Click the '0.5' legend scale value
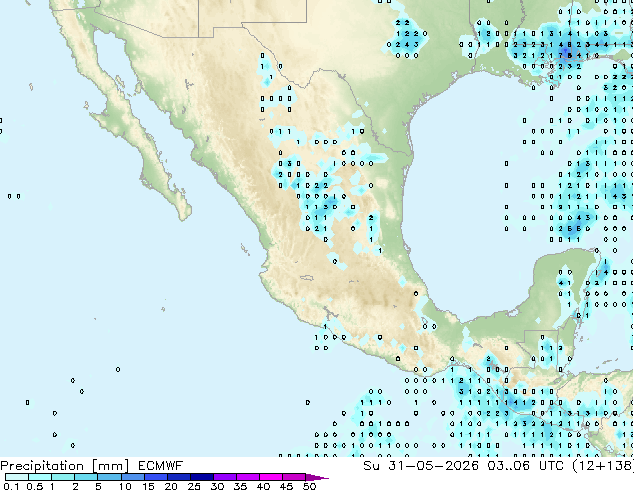 click(x=35, y=486)
